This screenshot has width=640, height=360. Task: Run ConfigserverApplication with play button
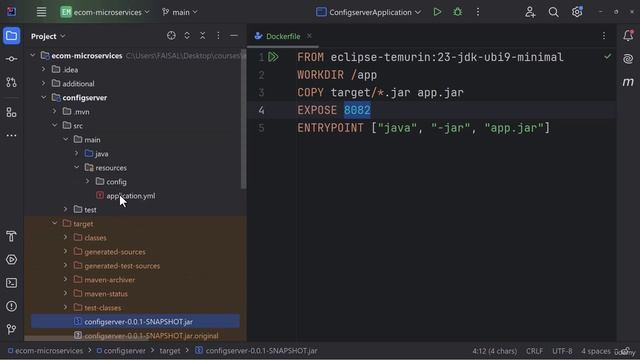click(437, 12)
